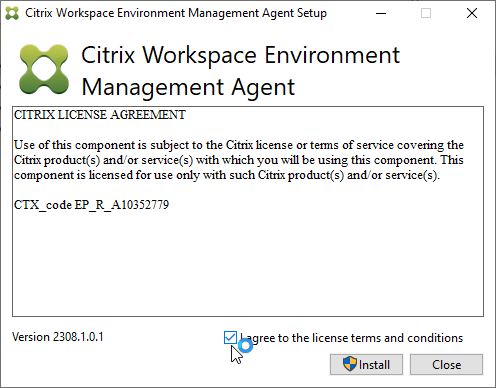
Task: Click the 'Management Agent' heading line
Action: 188,87
